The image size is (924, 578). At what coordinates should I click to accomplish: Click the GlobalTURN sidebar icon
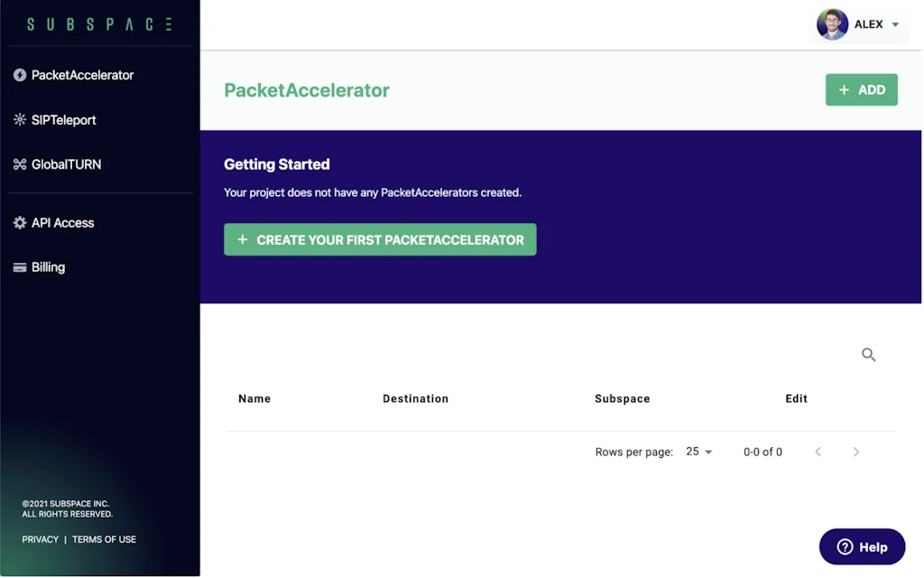(20, 163)
